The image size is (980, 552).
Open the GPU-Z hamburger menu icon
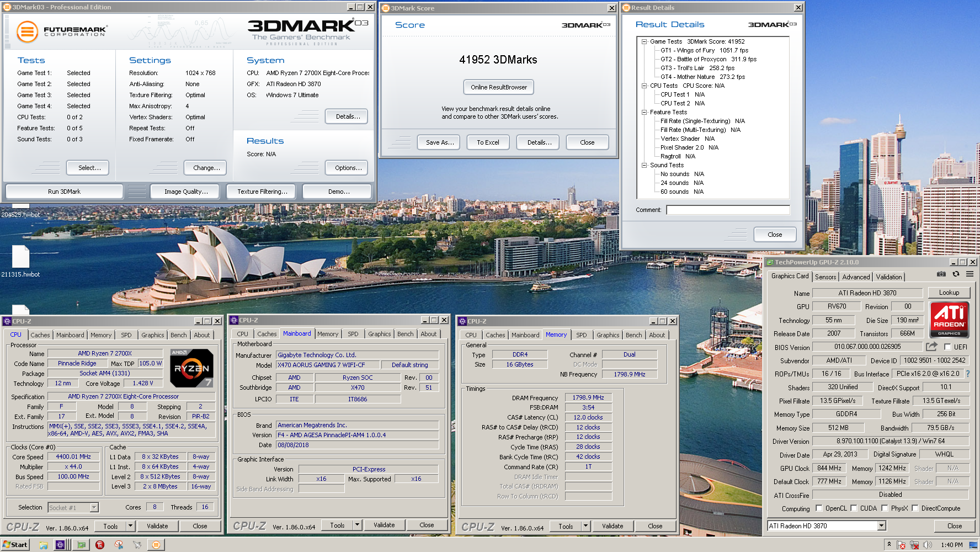pyautogui.click(x=970, y=274)
